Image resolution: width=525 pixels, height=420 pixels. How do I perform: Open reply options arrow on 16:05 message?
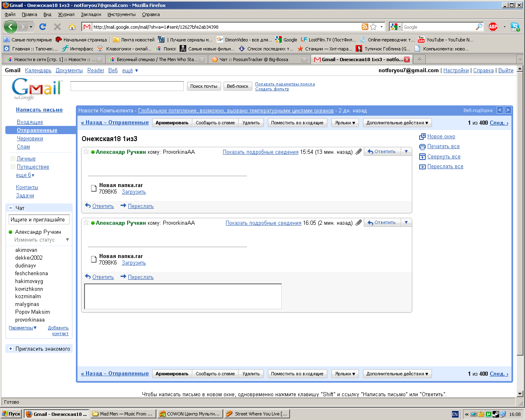[406, 222]
